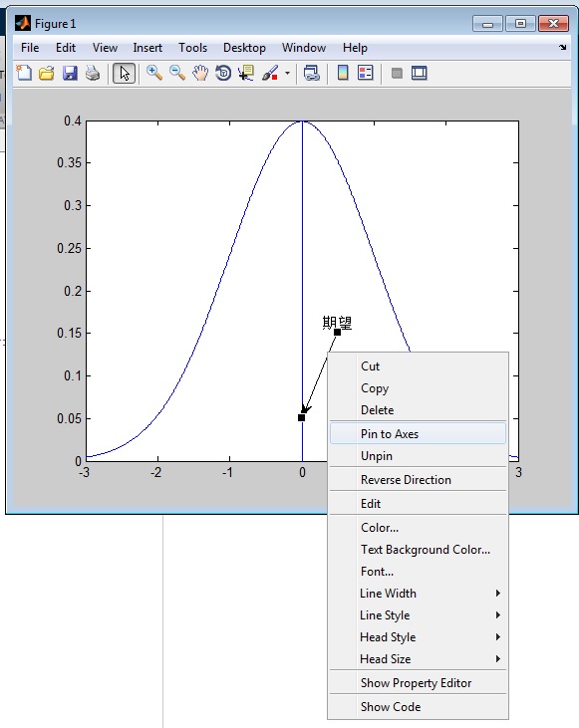Open the Color... picker entry
The height and width of the screenshot is (728, 579).
tap(418, 528)
